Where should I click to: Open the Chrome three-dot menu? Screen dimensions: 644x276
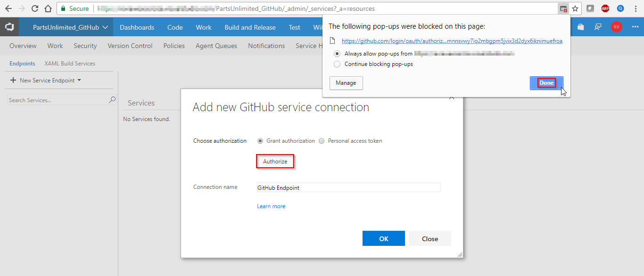point(636,8)
